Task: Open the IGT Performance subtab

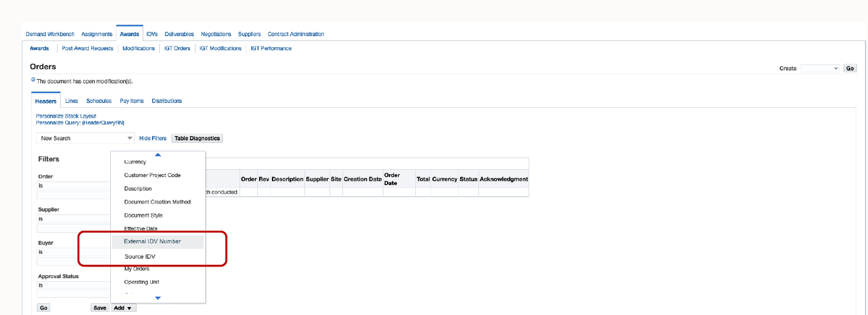Action: tap(271, 48)
